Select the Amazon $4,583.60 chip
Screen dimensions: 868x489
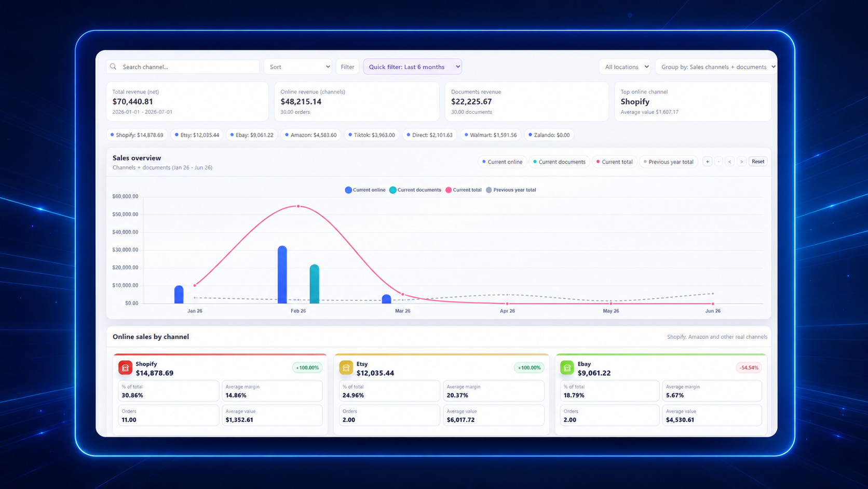pos(310,135)
